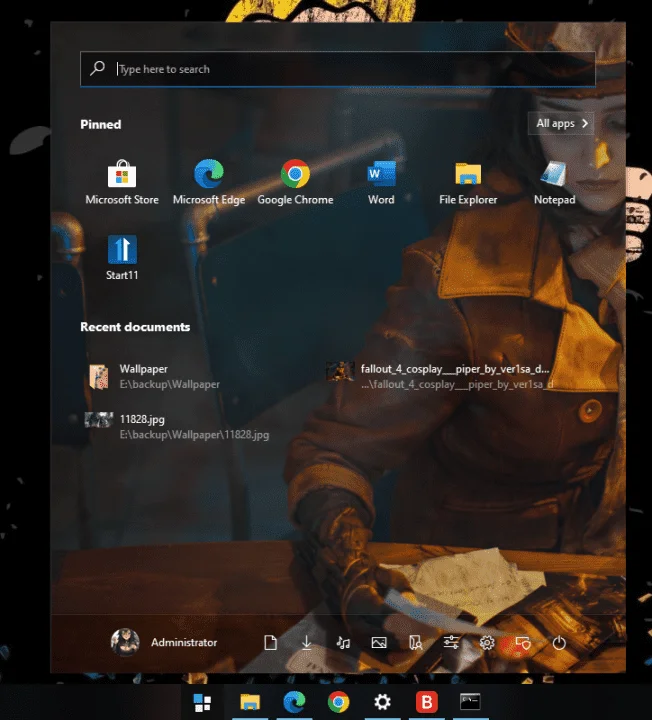652x720 pixels.
Task: Click the Type here to search field
Action: coord(338,69)
